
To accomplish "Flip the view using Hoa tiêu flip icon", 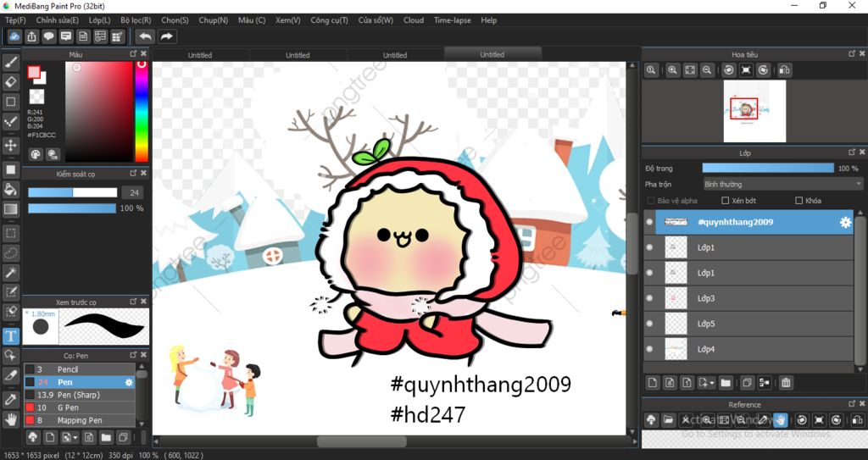I will click(x=784, y=70).
